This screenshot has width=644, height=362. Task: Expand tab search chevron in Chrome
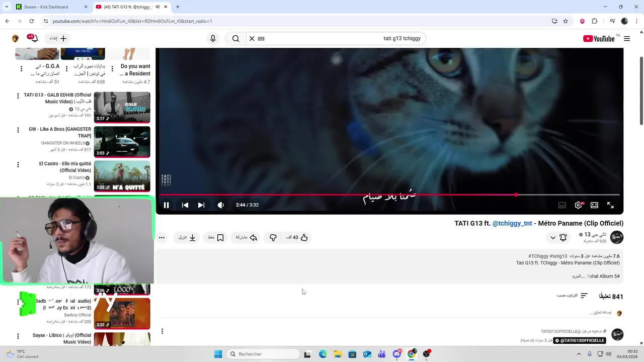[x=6, y=7]
